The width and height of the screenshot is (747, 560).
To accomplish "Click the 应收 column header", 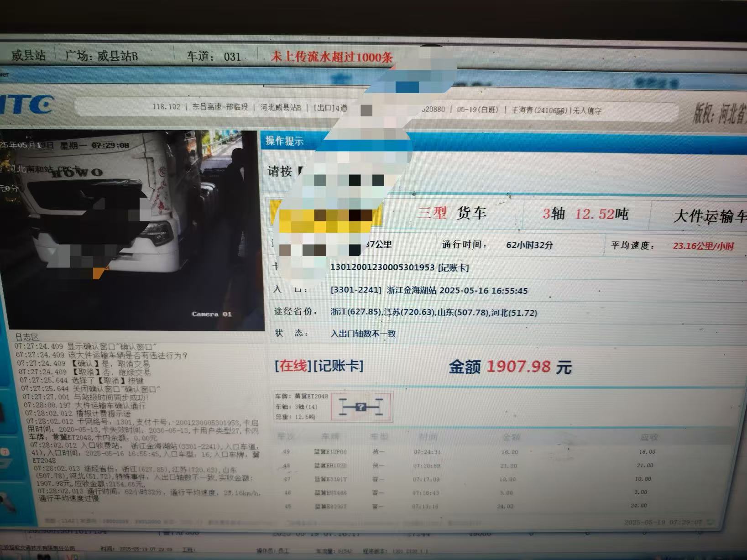I will pos(649,437).
